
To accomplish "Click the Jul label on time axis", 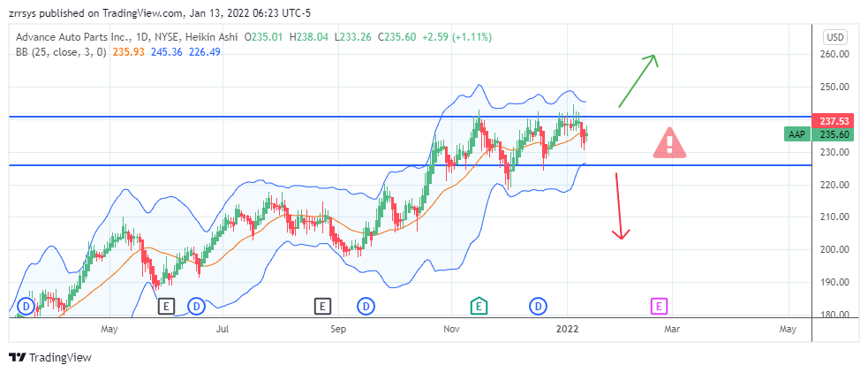I will tap(223, 329).
